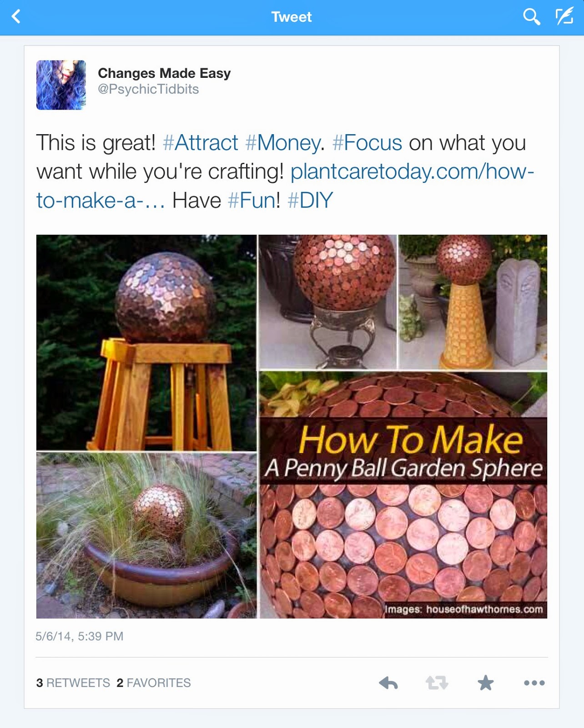Open the #Focus hashtag
The image size is (584, 728).
click(367, 143)
